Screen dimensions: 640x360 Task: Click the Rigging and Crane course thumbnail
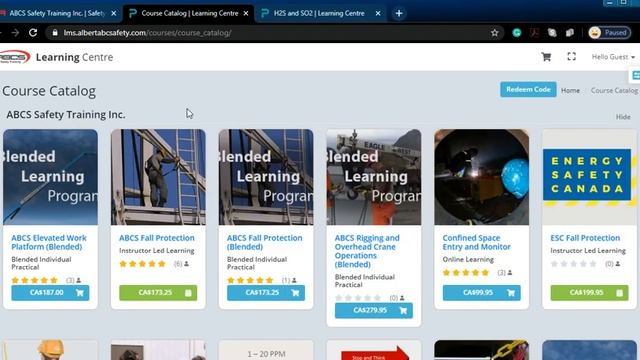[x=373, y=177]
